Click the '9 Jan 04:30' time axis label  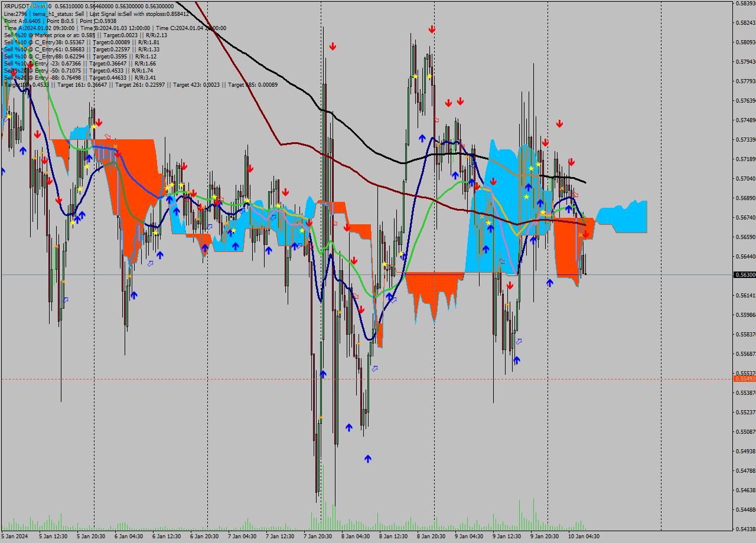point(468,537)
